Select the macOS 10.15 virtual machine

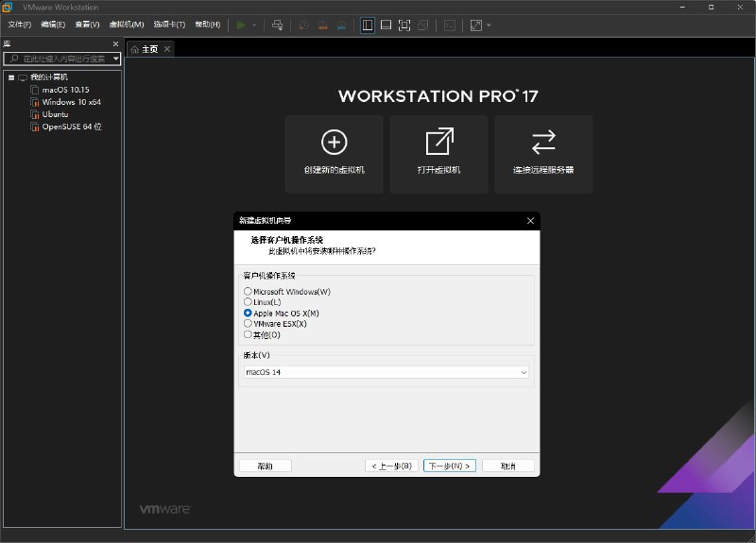(x=65, y=90)
